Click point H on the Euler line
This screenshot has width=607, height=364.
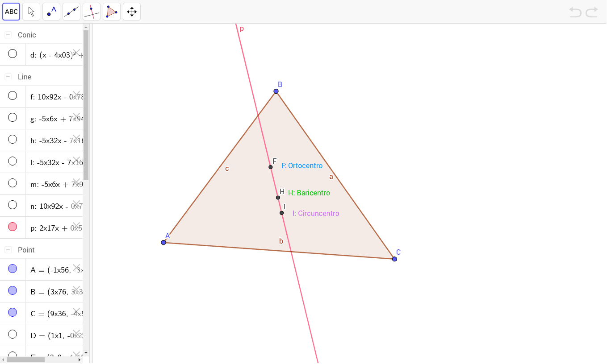[278, 198]
